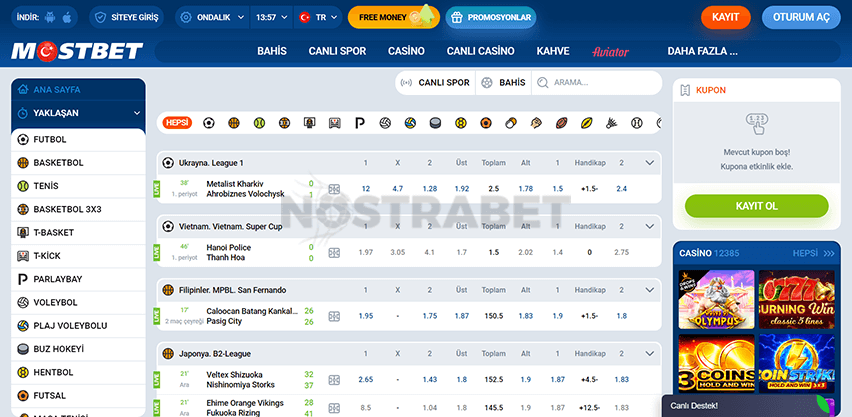852x417 pixels.
Task: Select BASKETBOL 3X3 in the left sidebar
Action: click(78, 209)
